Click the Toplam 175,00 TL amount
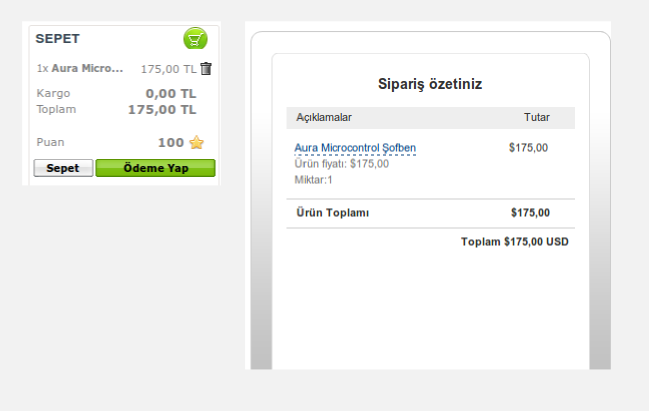Image resolution: width=649 pixels, height=411 pixels. [162, 109]
